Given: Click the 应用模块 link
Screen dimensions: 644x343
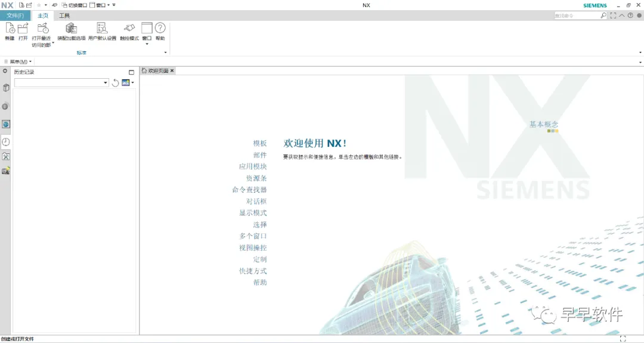Looking at the screenshot, I should [253, 166].
